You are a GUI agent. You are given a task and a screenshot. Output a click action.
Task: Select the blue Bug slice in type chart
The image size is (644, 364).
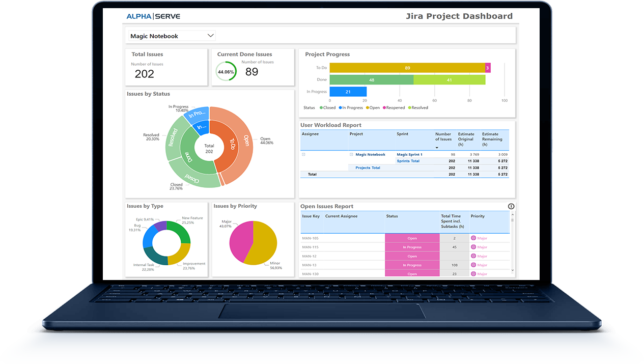point(149,236)
